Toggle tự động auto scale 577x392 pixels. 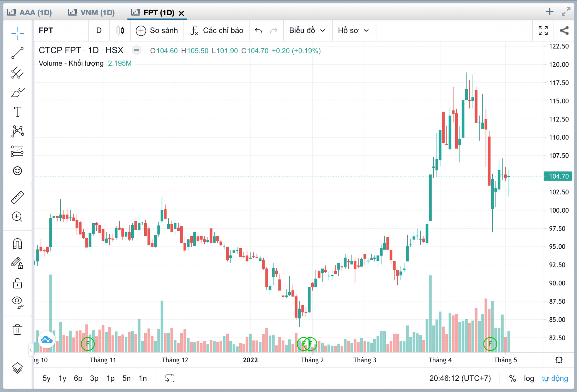[x=555, y=378]
